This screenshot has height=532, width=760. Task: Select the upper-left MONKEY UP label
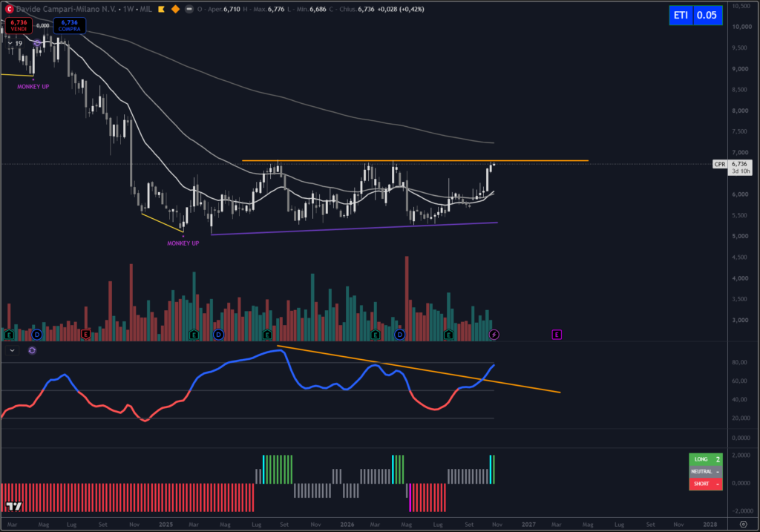click(x=33, y=87)
